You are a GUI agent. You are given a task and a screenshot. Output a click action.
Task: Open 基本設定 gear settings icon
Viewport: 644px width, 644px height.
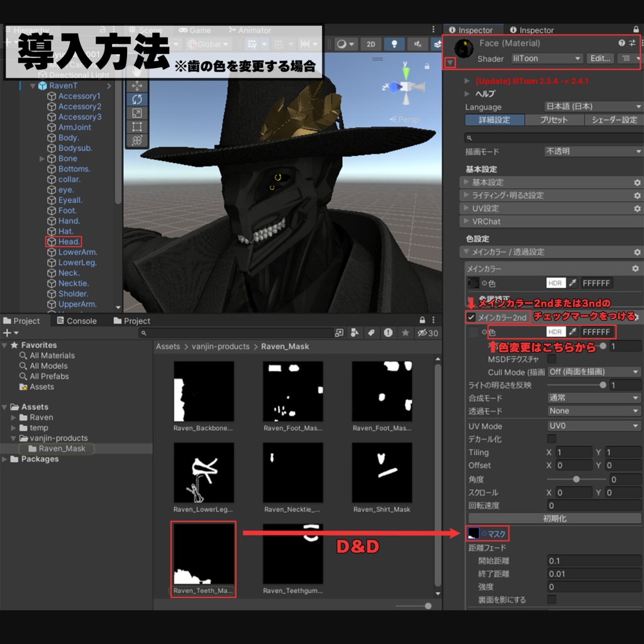(637, 182)
